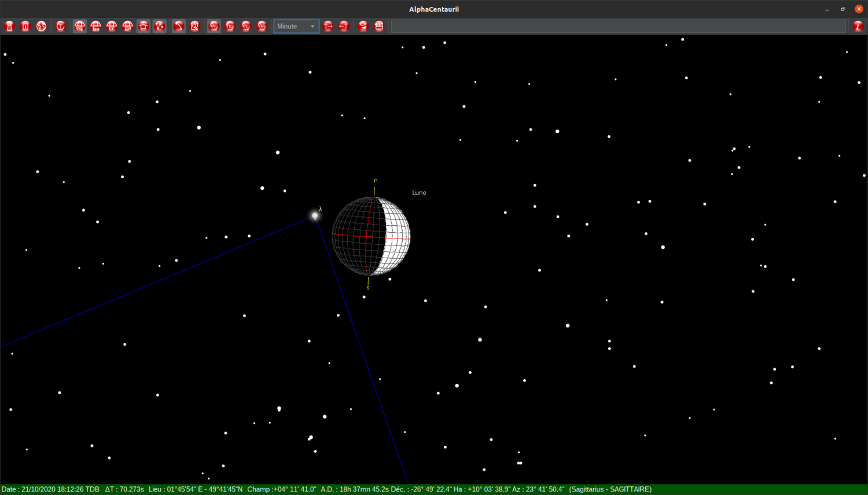Click the Earth location icon in toolbar
This screenshot has width=868, height=495.
click(41, 25)
